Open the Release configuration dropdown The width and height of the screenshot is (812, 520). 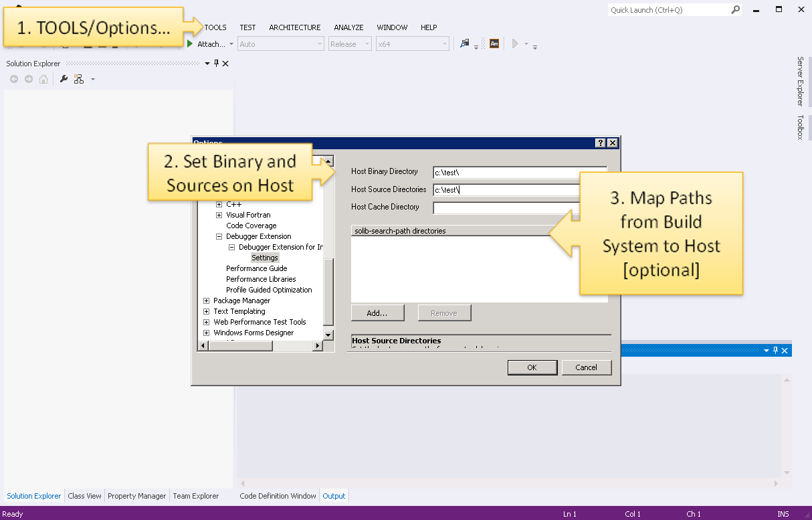349,44
